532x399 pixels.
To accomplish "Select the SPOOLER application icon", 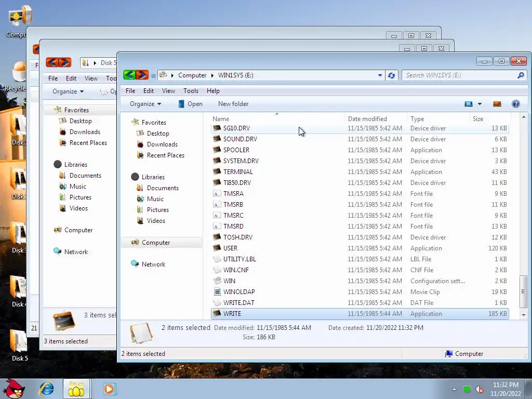I will pyautogui.click(x=217, y=150).
